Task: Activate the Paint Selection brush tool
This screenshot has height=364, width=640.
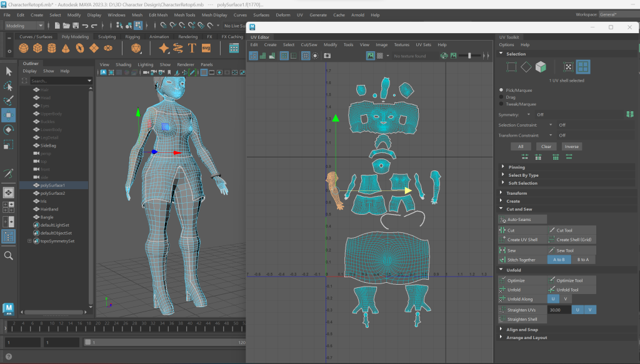Action: tap(9, 100)
